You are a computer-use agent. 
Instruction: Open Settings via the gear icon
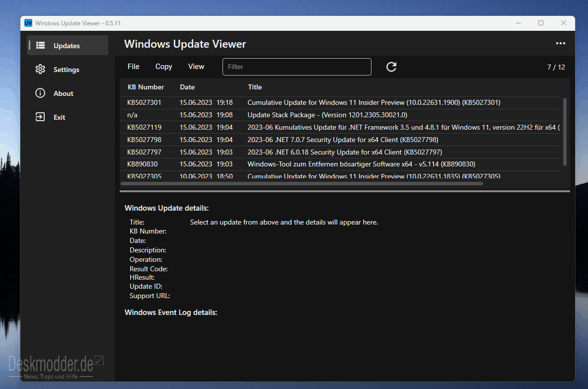(x=40, y=70)
